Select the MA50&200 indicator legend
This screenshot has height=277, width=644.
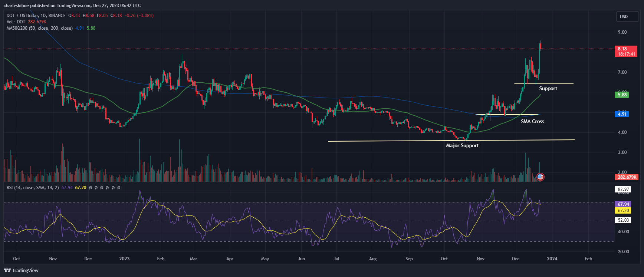click(x=39, y=28)
